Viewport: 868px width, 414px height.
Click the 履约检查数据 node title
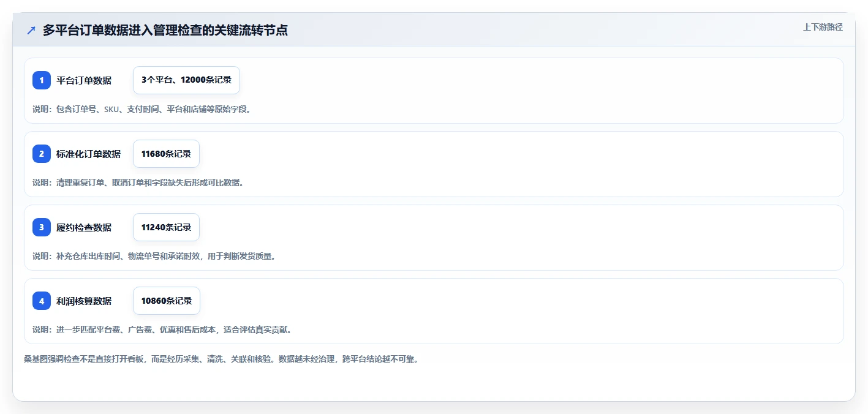84,227
